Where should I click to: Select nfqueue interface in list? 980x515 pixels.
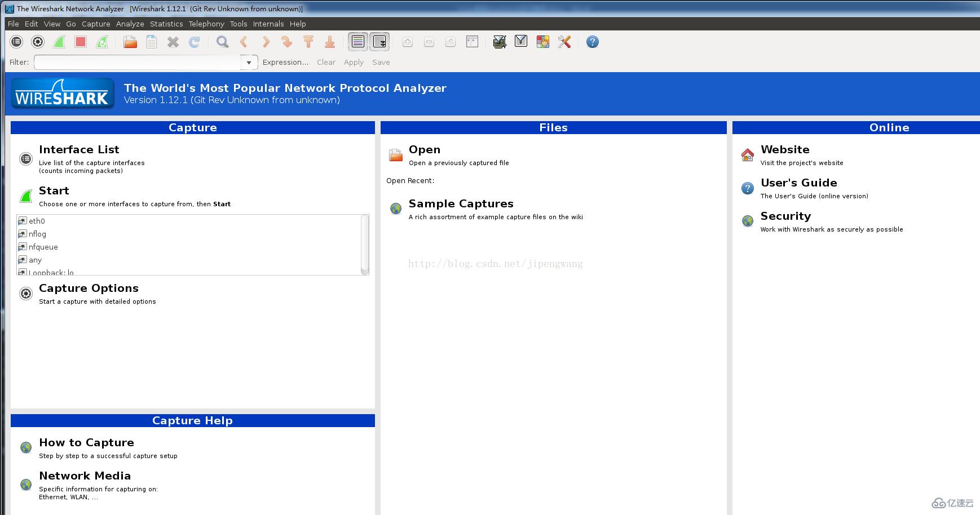click(x=189, y=247)
